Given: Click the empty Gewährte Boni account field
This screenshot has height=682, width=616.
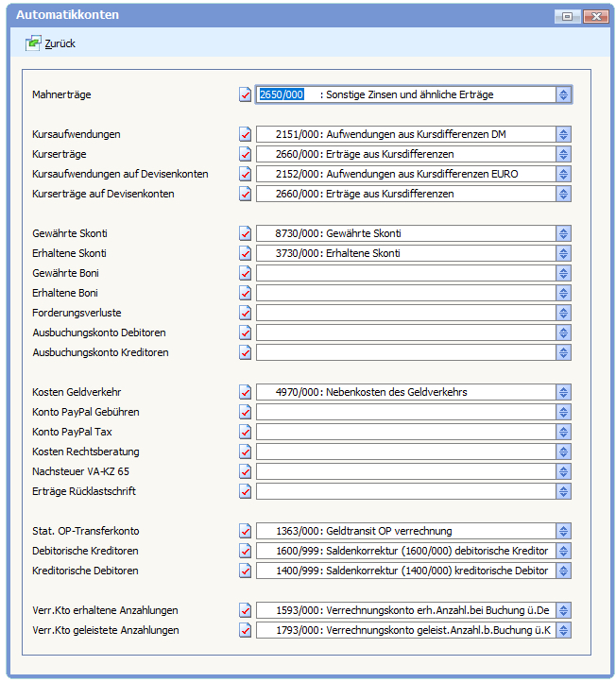Looking at the screenshot, I should pyautogui.click(x=406, y=273).
